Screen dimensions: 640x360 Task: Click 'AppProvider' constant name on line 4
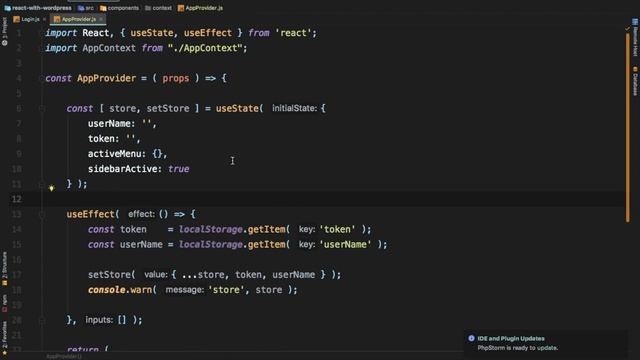pos(106,78)
